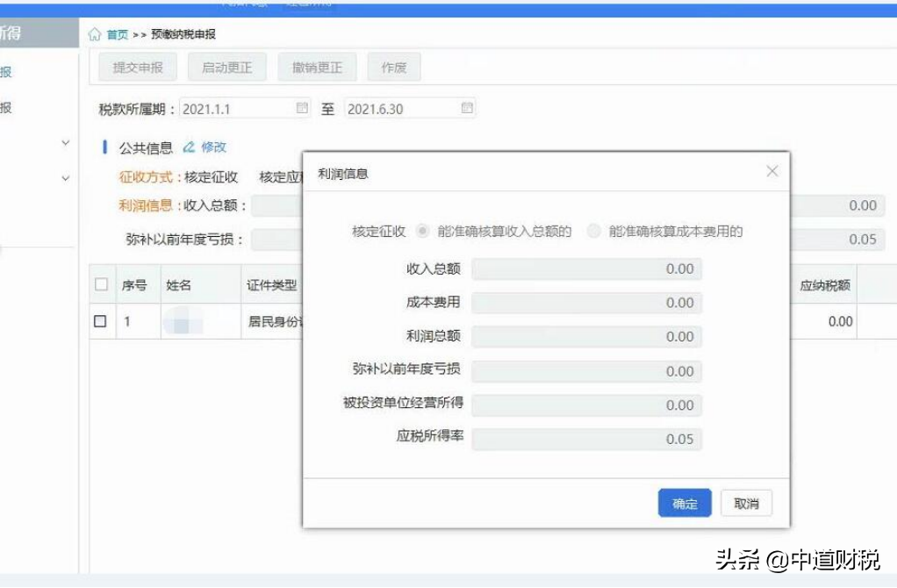Click the 撤销更正 button

(x=318, y=67)
